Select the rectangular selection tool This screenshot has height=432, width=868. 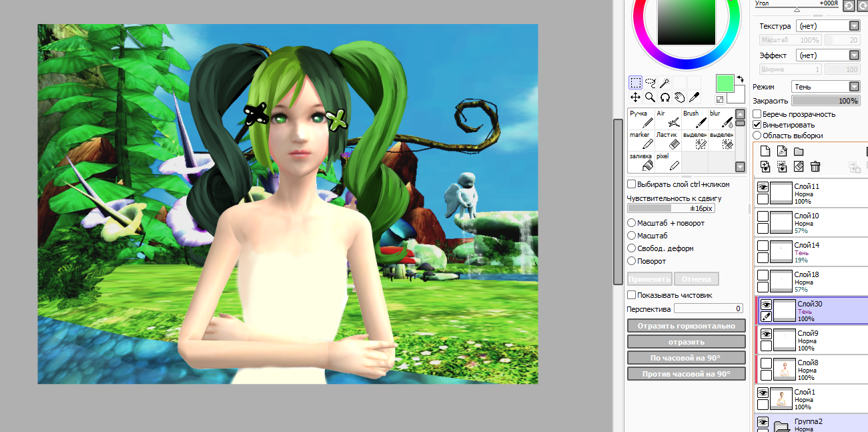pyautogui.click(x=635, y=83)
